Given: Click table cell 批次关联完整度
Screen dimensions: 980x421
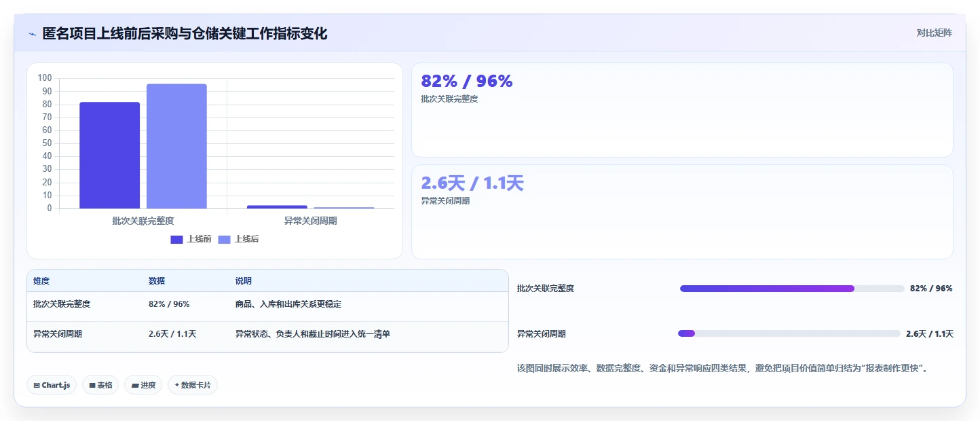Looking at the screenshot, I should 62,304.
